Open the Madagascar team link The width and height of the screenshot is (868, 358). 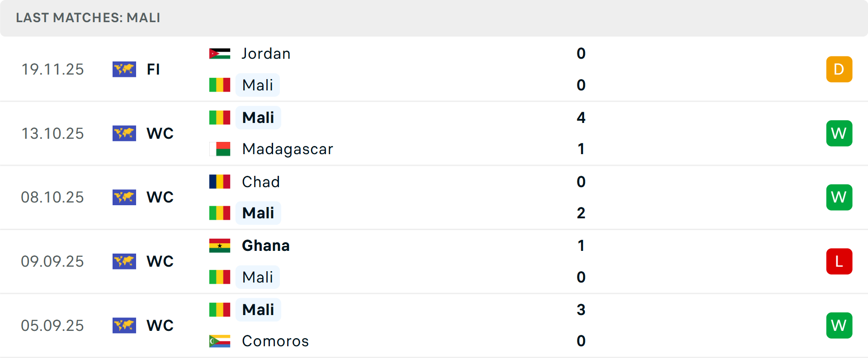(288, 149)
